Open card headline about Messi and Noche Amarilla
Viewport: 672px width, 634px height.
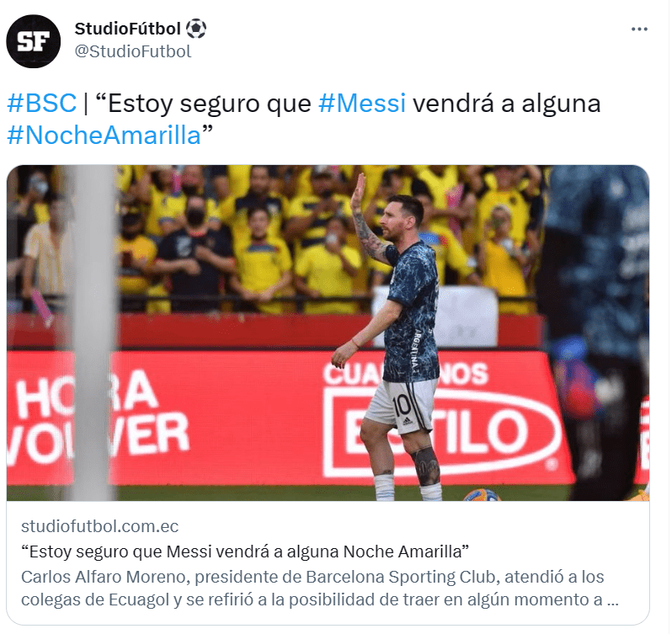pos(245,551)
